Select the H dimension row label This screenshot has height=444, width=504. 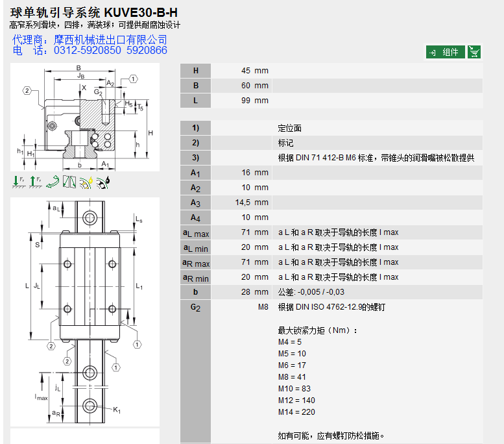tap(196, 71)
